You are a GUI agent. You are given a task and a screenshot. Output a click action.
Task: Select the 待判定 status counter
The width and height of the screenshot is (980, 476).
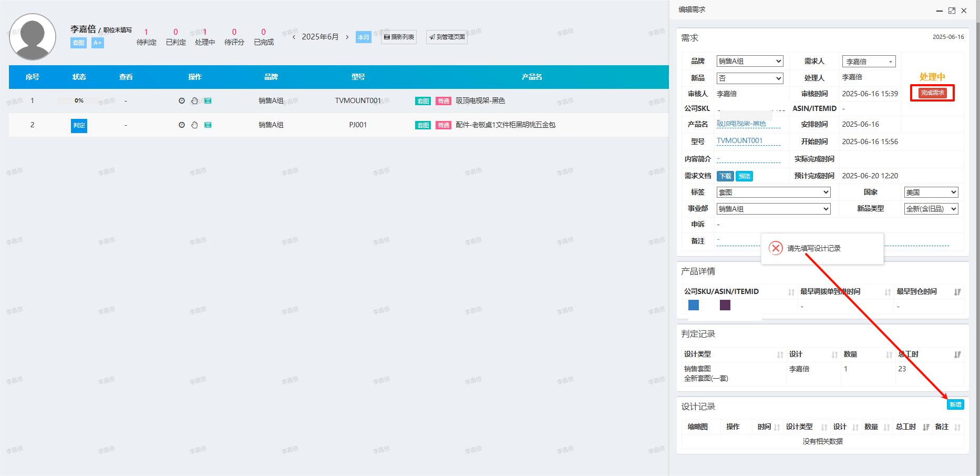pos(146,37)
